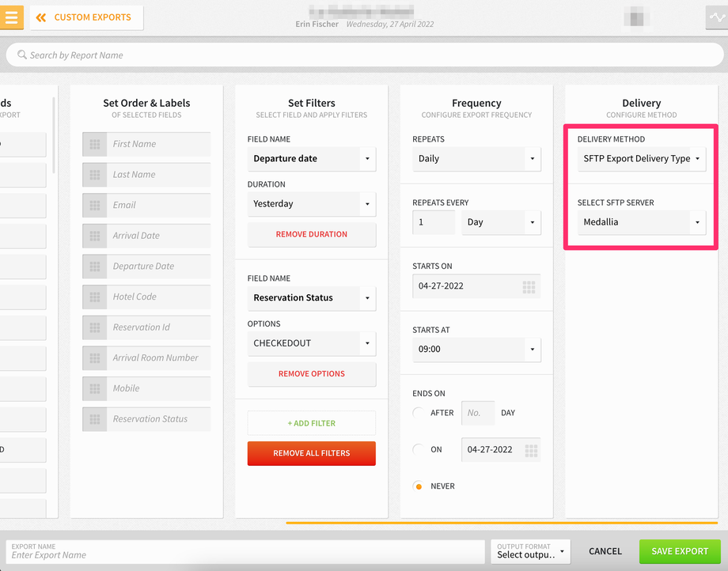Grab the drag handle for Email
The width and height of the screenshot is (728, 571).
click(95, 206)
